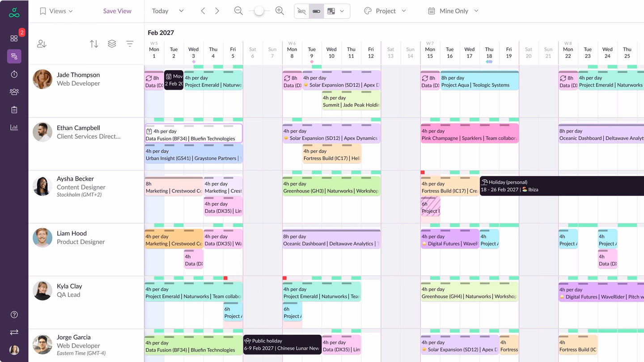This screenshot has width=644, height=362.
Task: Select the pill view mode toggle
Action: pos(317,11)
